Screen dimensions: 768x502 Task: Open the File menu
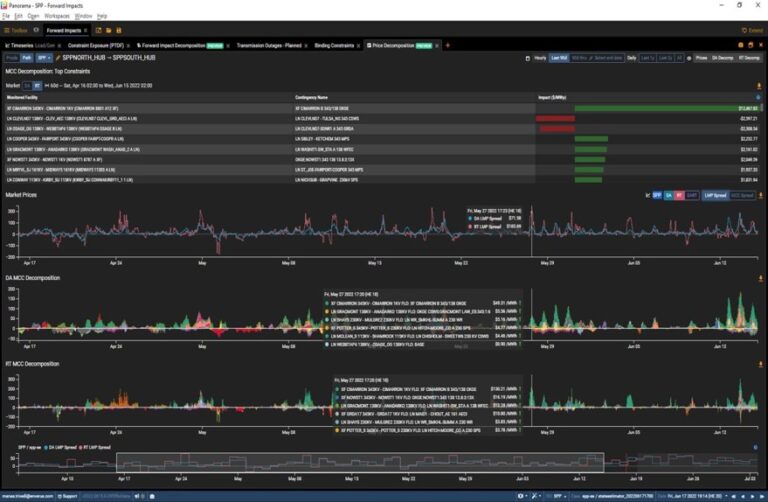[x=10, y=16]
